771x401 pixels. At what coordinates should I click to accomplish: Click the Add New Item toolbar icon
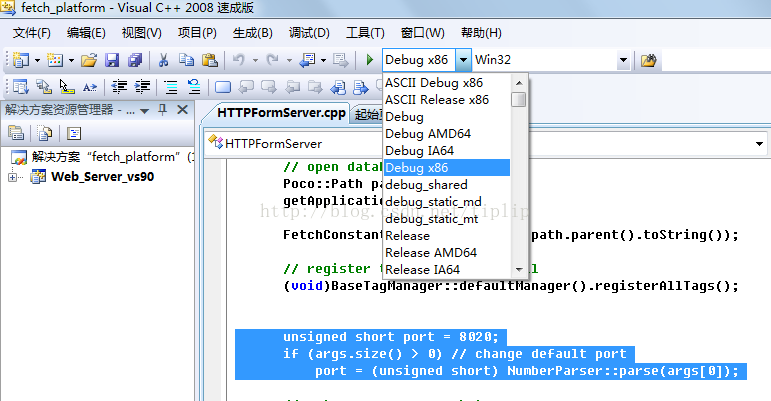point(55,60)
